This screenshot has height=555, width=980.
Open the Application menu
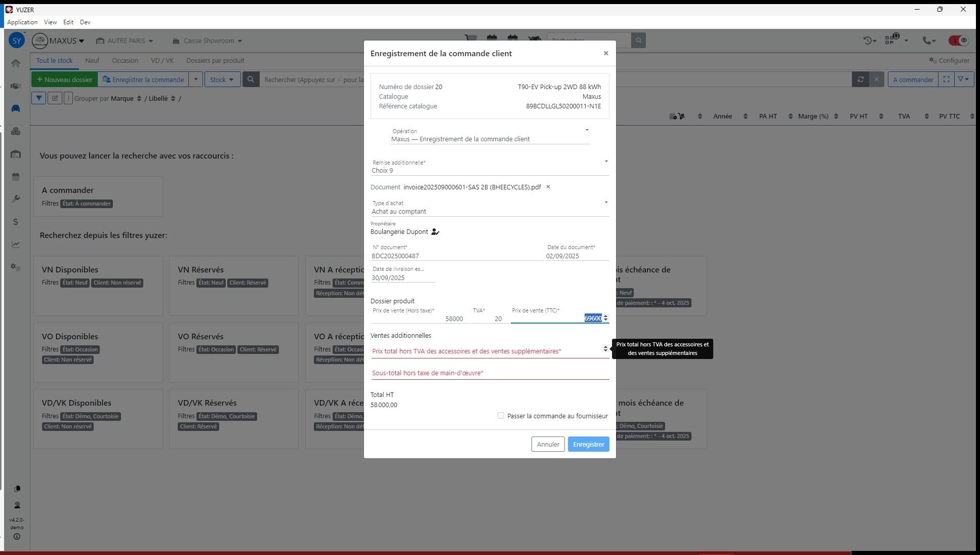pos(22,22)
